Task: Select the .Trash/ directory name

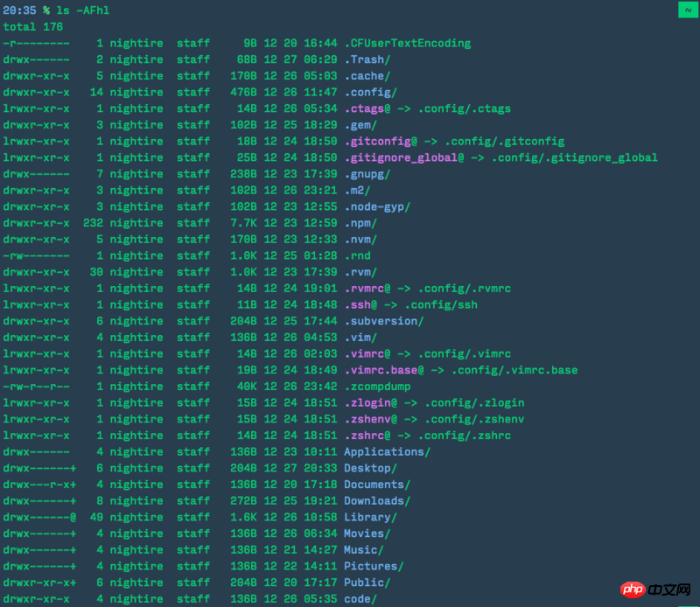Action: [x=367, y=59]
